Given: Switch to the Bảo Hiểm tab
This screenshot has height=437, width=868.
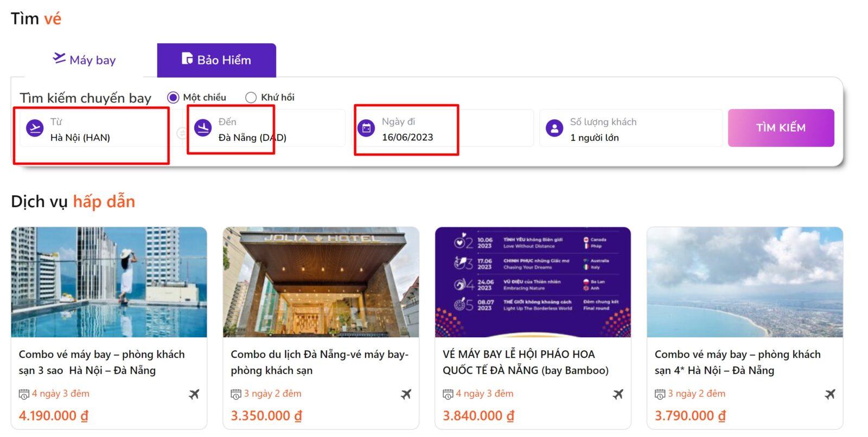Looking at the screenshot, I should (216, 60).
